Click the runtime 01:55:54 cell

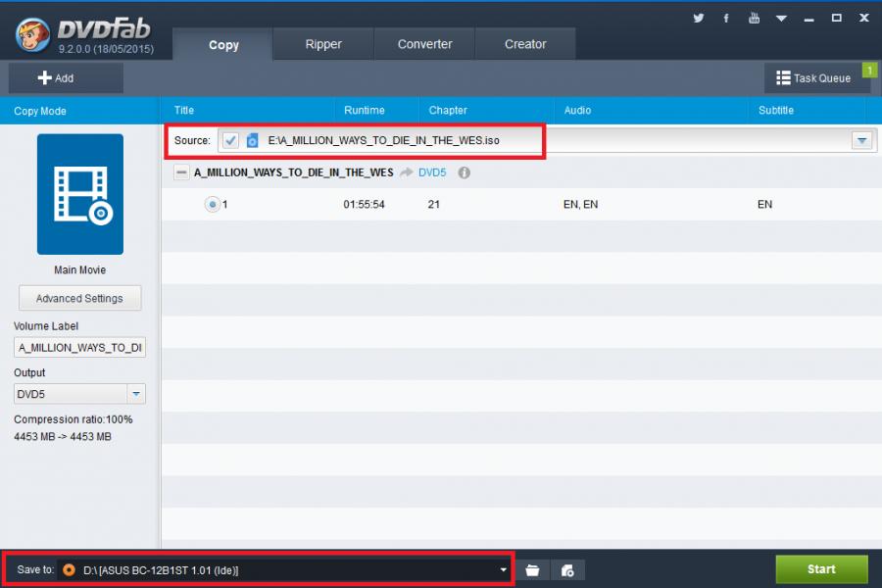click(364, 204)
